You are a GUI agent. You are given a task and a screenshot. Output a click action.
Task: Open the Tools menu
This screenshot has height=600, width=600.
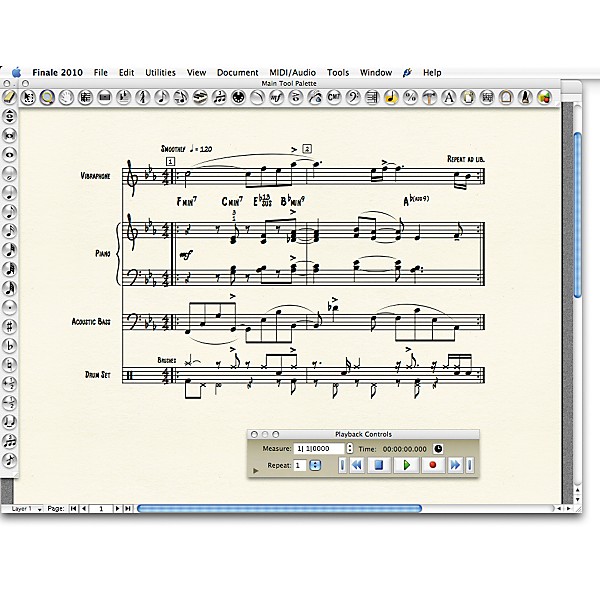coord(338,72)
